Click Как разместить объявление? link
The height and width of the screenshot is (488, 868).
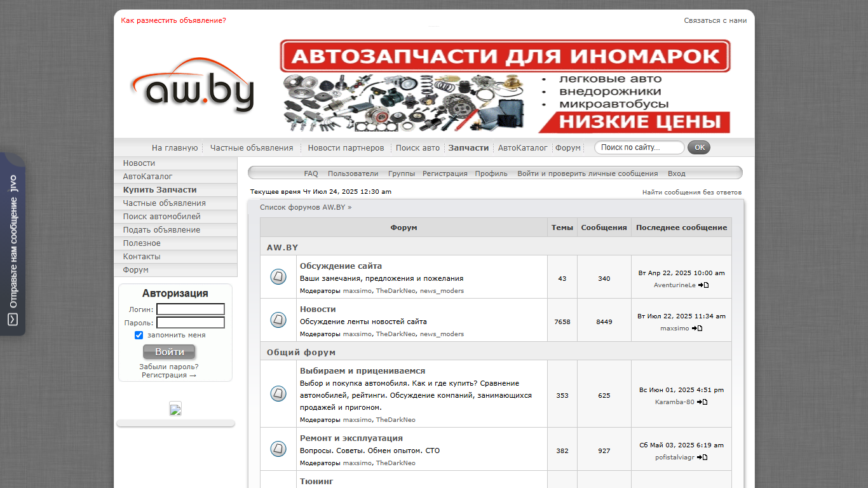[173, 20]
